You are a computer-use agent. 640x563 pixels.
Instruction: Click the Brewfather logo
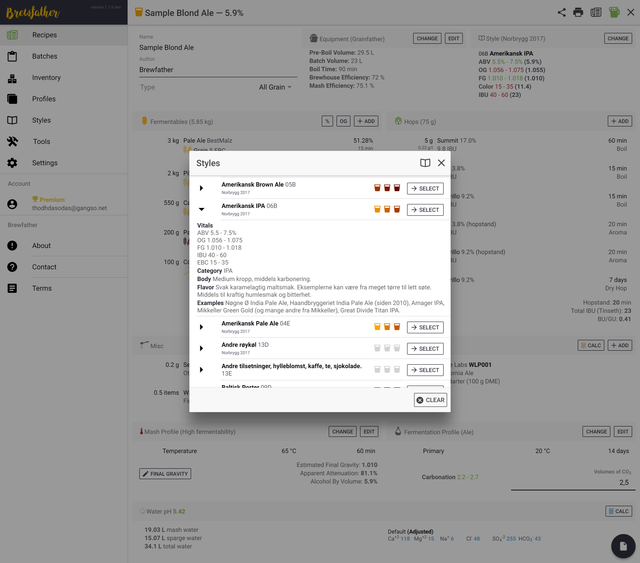(x=33, y=12)
